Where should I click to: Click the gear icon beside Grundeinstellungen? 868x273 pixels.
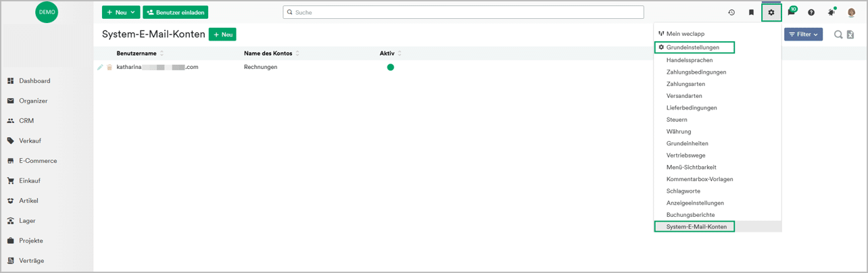(661, 47)
